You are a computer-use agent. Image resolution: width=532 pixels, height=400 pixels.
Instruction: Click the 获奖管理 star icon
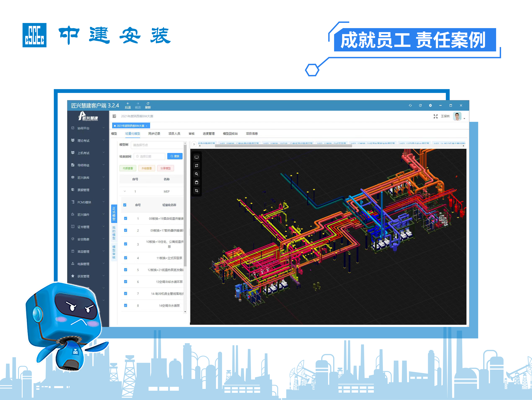click(x=73, y=276)
